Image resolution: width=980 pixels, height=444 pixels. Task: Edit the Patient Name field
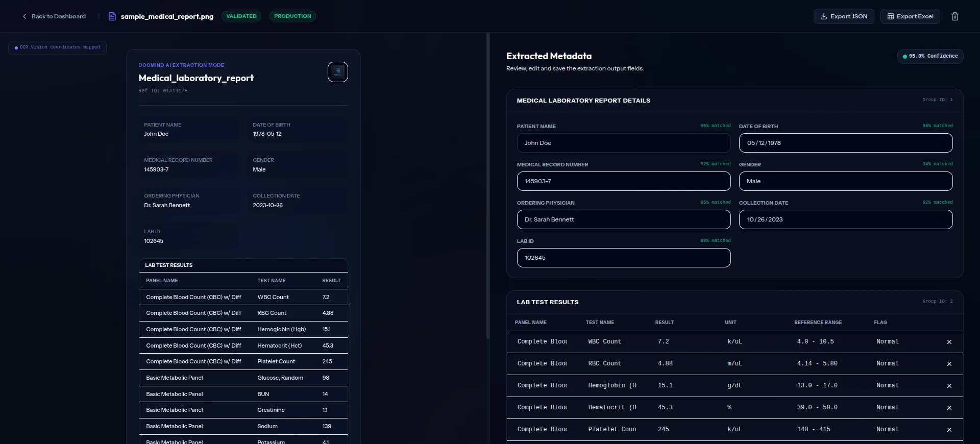click(x=624, y=143)
